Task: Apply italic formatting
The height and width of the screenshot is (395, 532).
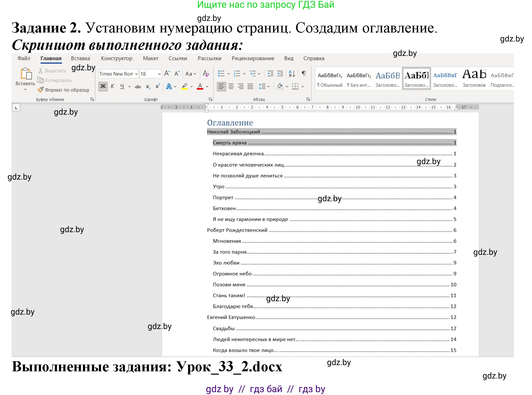Action: coord(113,87)
